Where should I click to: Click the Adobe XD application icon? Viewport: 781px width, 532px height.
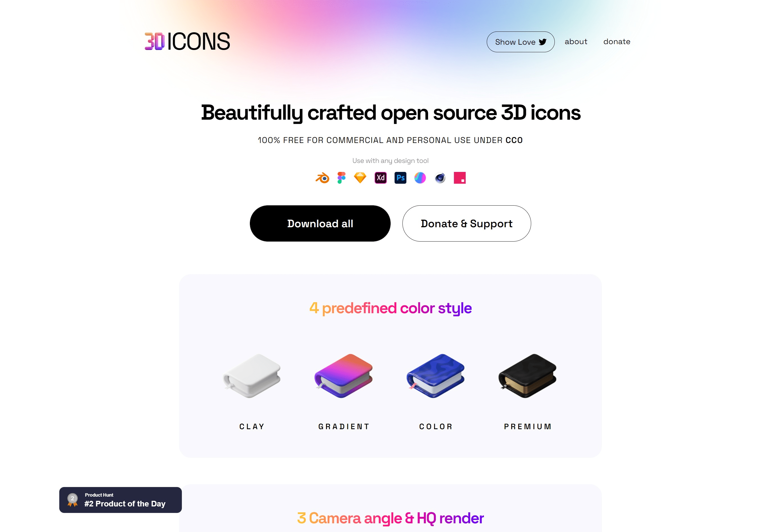point(381,178)
